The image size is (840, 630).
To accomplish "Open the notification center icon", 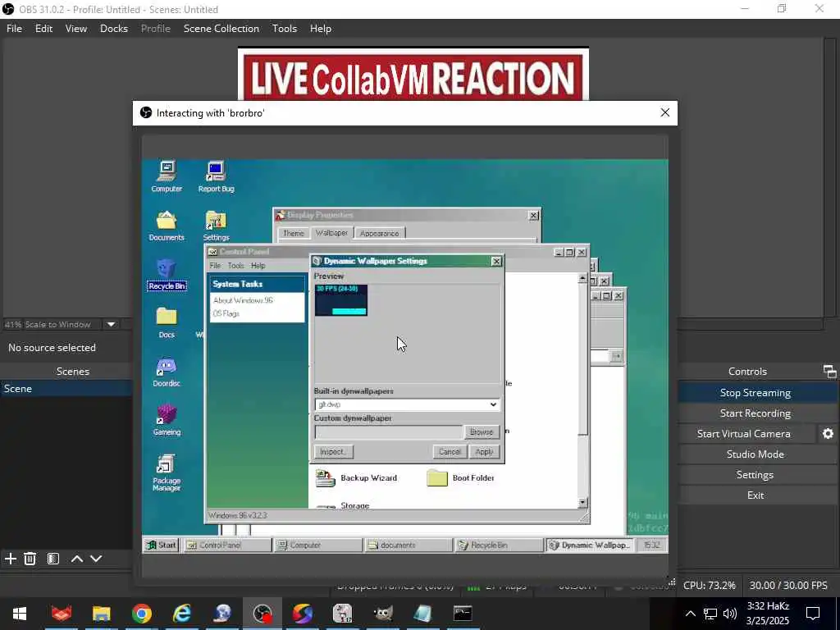I will pos(813,614).
